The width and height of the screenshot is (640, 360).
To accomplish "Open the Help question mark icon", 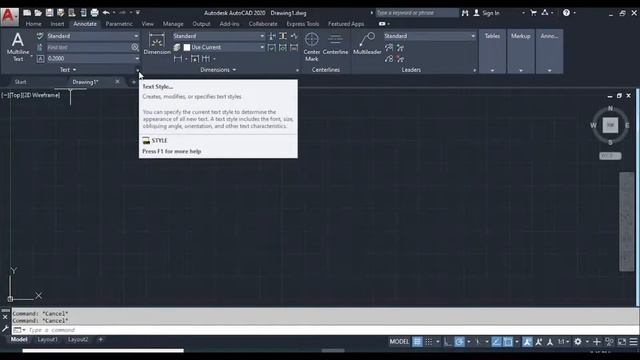I will [x=566, y=13].
